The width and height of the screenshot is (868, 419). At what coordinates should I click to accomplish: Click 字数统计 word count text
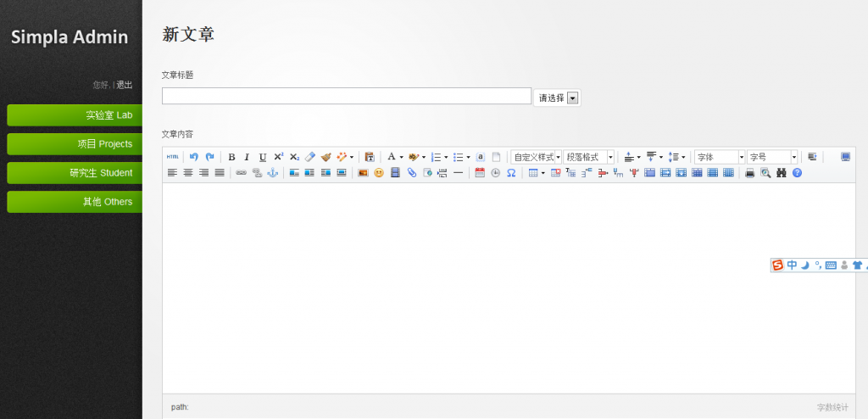[832, 407]
